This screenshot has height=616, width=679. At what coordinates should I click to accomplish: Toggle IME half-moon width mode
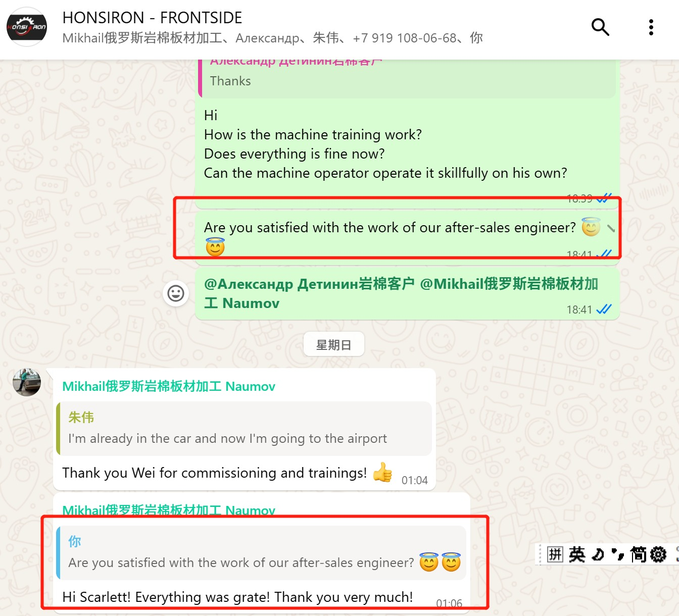[598, 554]
